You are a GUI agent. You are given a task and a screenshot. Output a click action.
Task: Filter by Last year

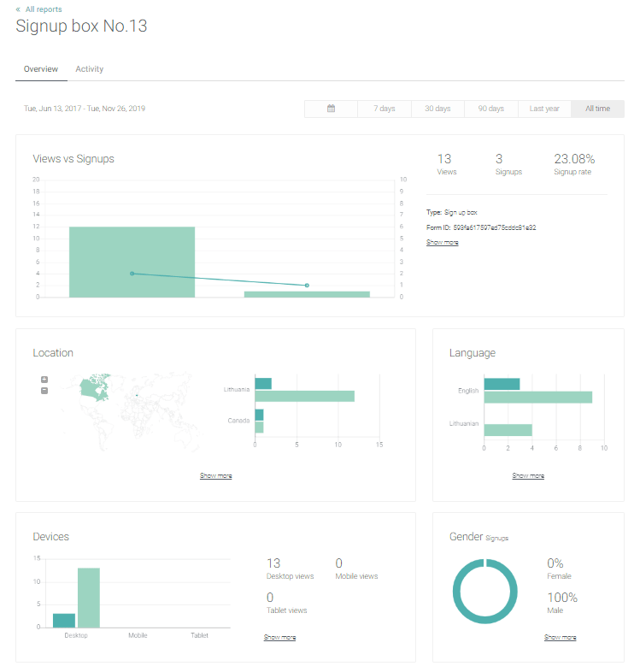pyautogui.click(x=544, y=109)
